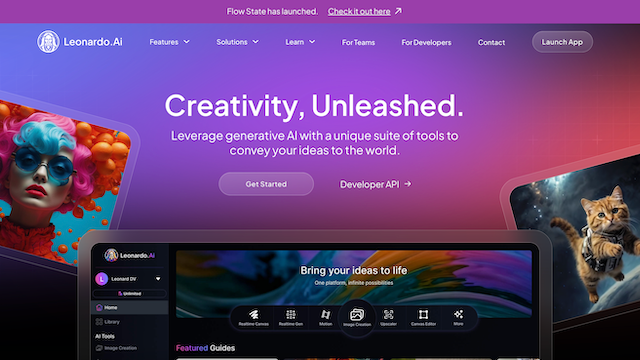Click the Get Started button
The image size is (640, 360).
(266, 184)
